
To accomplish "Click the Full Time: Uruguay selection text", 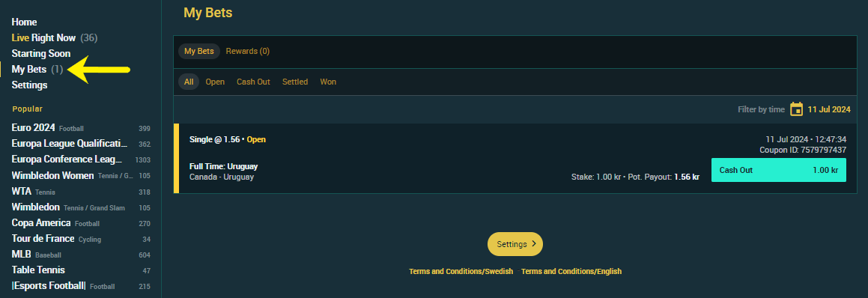I will (x=224, y=166).
